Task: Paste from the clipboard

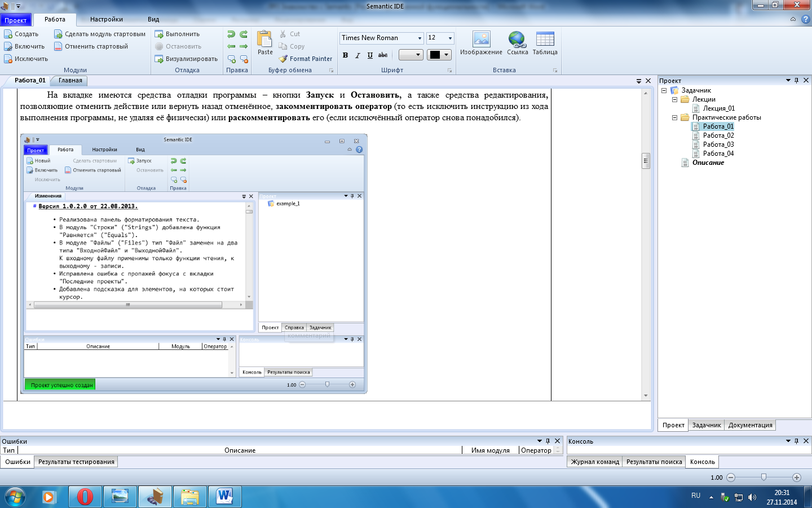Action: tap(265, 43)
